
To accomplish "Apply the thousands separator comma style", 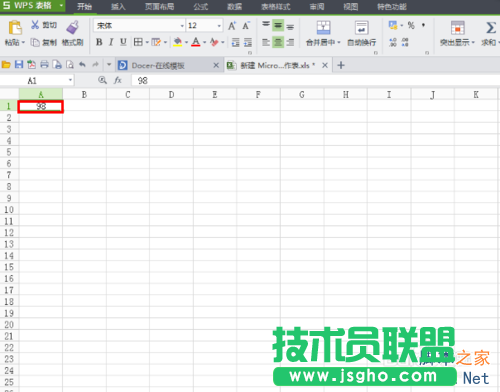I will pos(423,25).
